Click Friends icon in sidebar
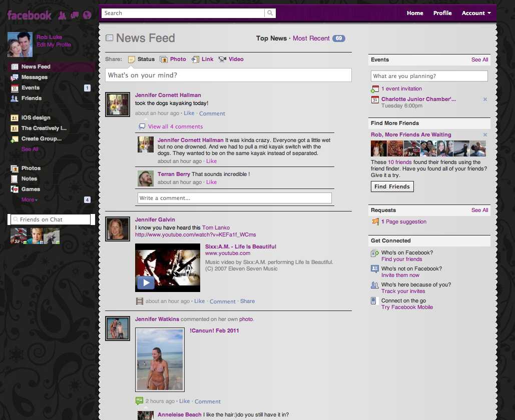The width and height of the screenshot is (515, 420). coord(15,98)
